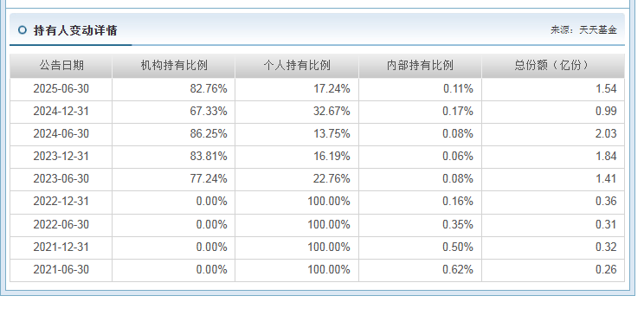Click total shares value 2.03
The height and width of the screenshot is (315, 644).
[606, 134]
